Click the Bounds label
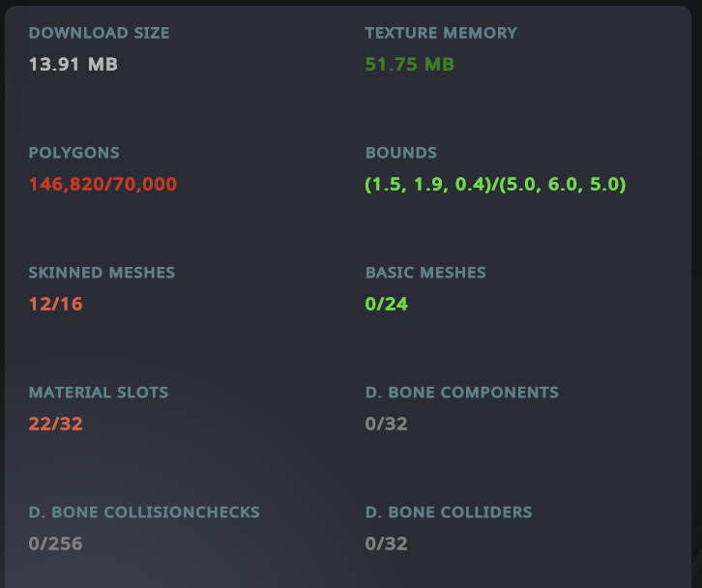Image resolution: width=702 pixels, height=588 pixels. pos(400,153)
